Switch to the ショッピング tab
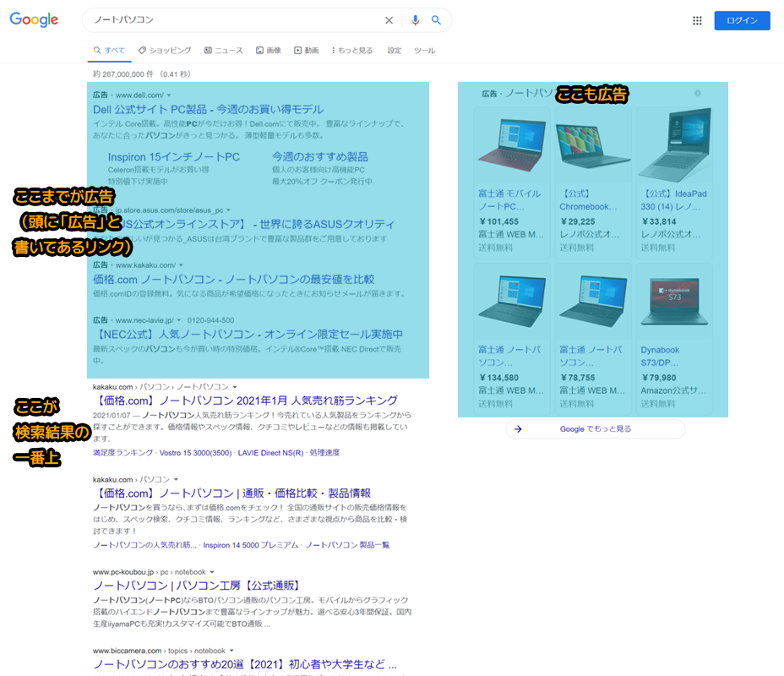The height and width of the screenshot is (676, 784). [165, 51]
